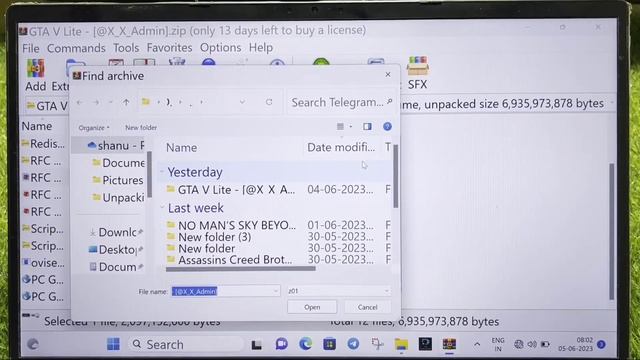Viewport: 640px width, 360px height.
Task: Go up one folder level in Find archive
Action: point(126,102)
